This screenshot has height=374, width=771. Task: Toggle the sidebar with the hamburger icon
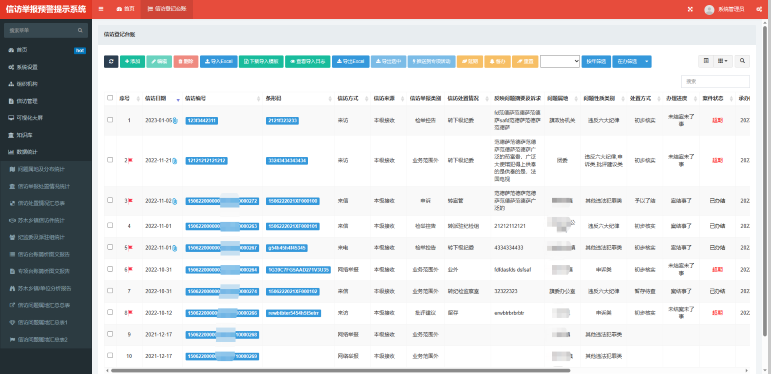101,9
